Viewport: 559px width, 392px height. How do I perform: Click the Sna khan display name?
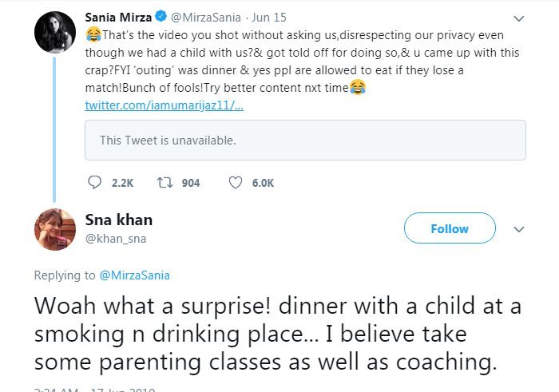(x=118, y=220)
